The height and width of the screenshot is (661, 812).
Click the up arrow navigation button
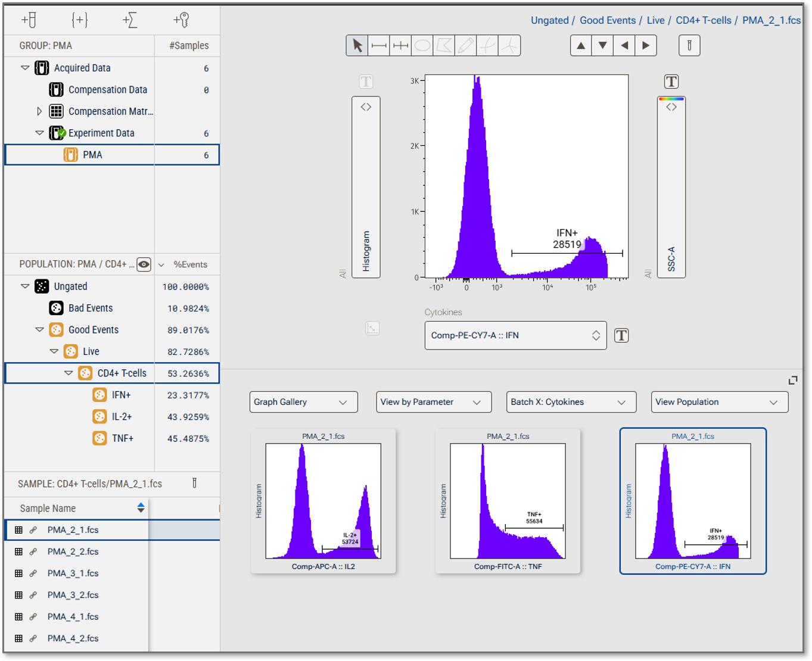[x=581, y=46]
